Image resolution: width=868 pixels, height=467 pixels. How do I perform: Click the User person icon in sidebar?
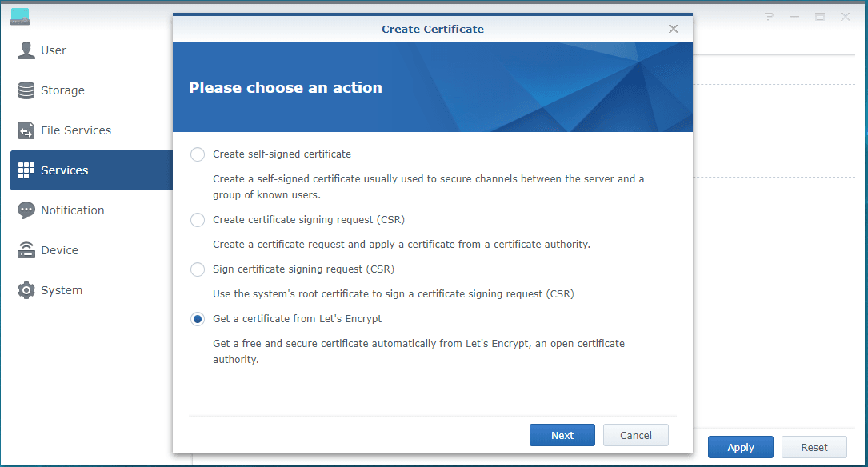[x=26, y=50]
